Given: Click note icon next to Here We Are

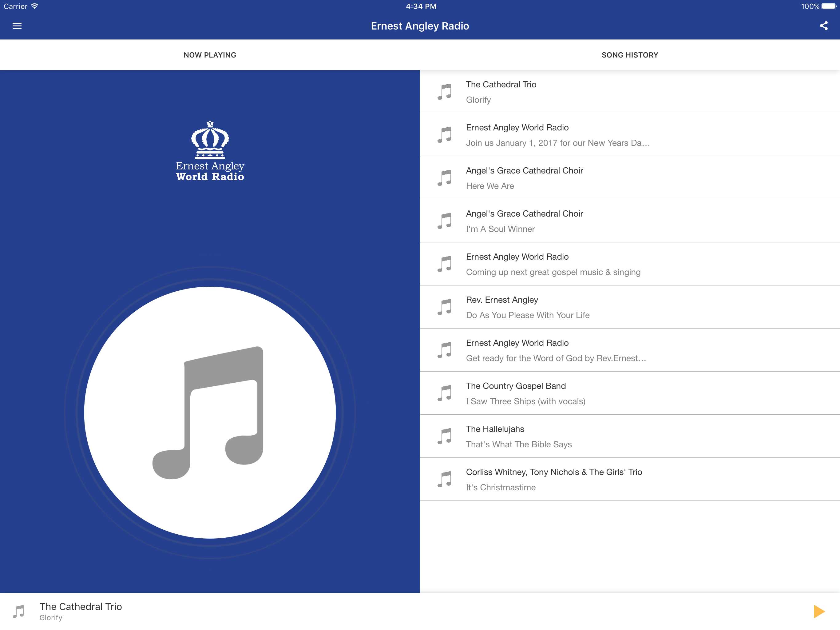Looking at the screenshot, I should [444, 178].
